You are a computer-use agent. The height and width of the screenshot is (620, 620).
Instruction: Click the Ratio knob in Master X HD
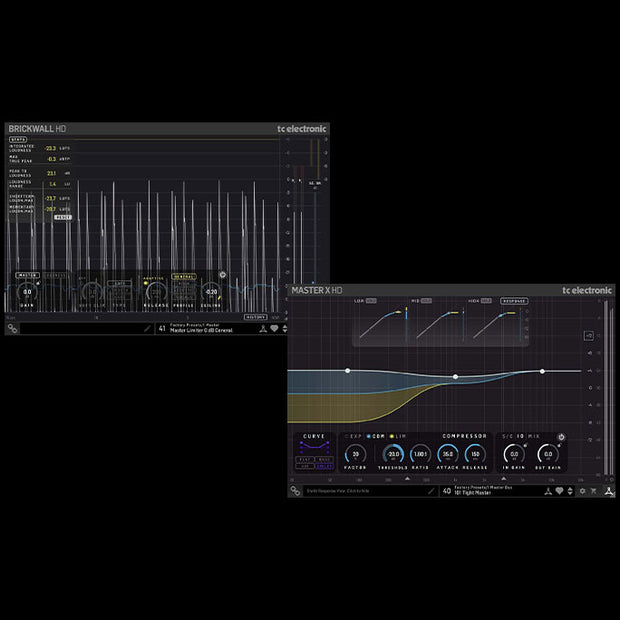coord(420,454)
